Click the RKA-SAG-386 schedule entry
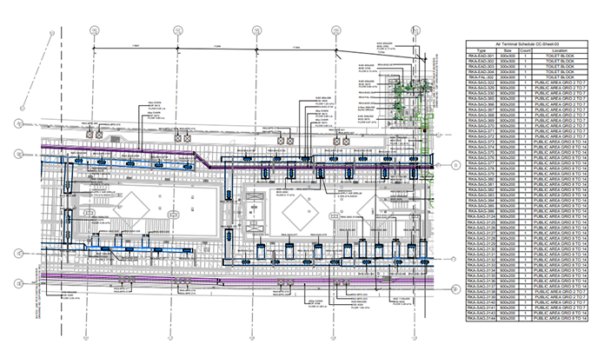The height and width of the screenshot is (364, 604). click(x=480, y=212)
